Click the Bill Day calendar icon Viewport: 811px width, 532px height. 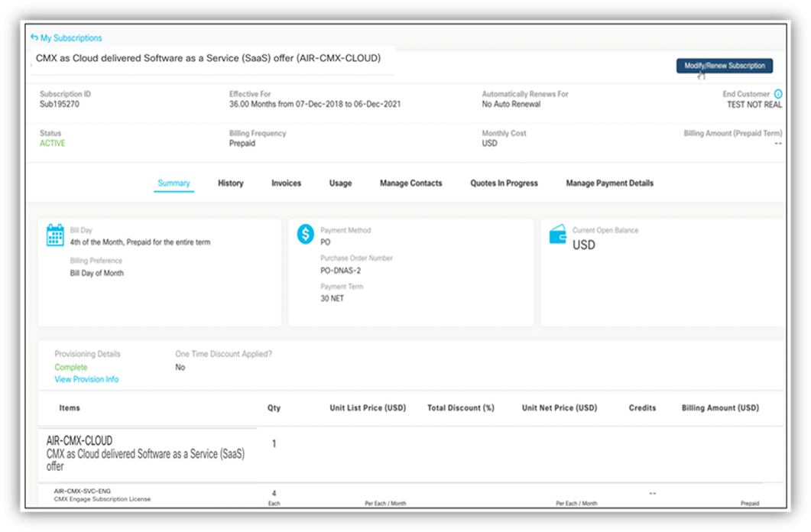click(x=55, y=235)
